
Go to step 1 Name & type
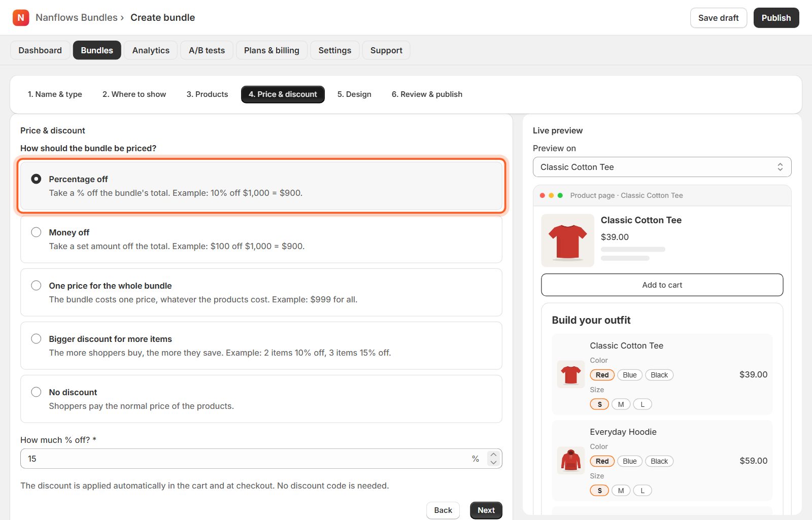(x=55, y=94)
